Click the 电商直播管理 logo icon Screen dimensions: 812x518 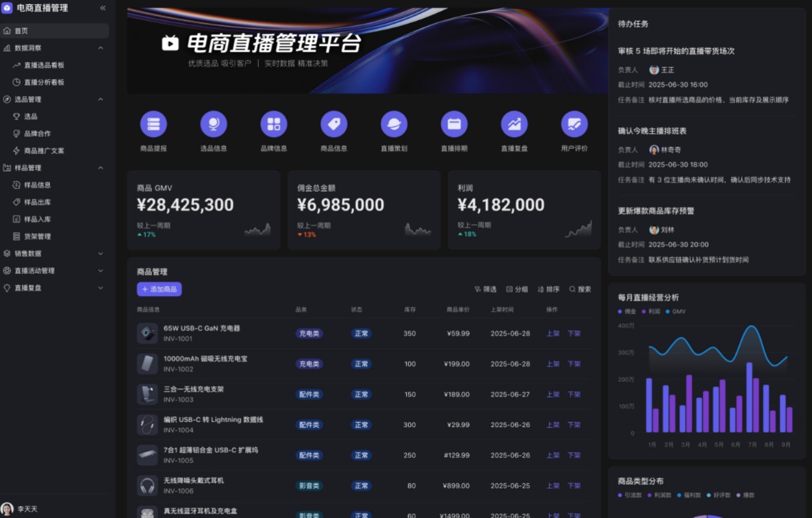tap(7, 8)
